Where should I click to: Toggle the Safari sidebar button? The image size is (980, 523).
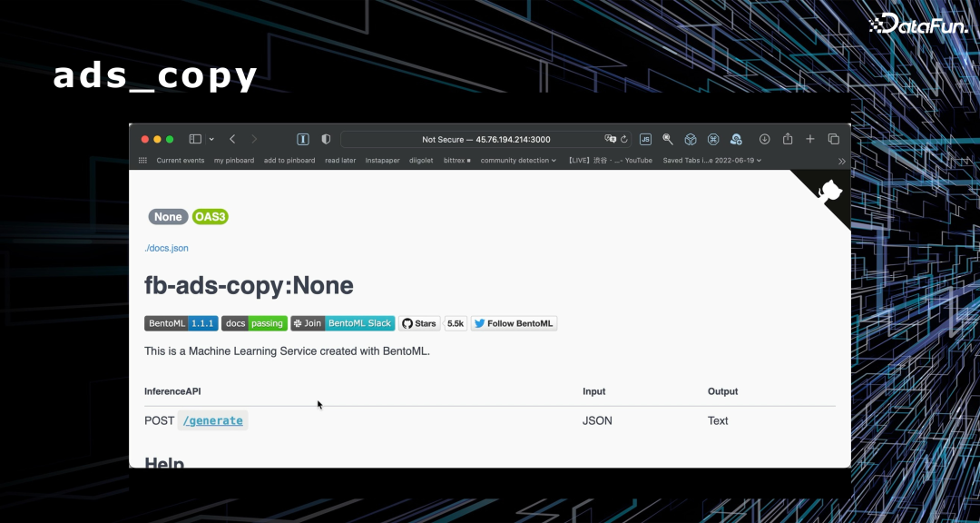(195, 139)
